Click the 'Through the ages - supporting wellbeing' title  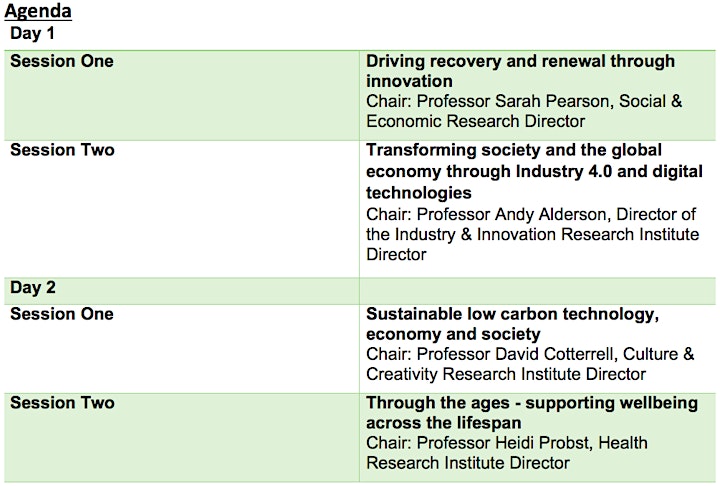pyautogui.click(x=532, y=403)
